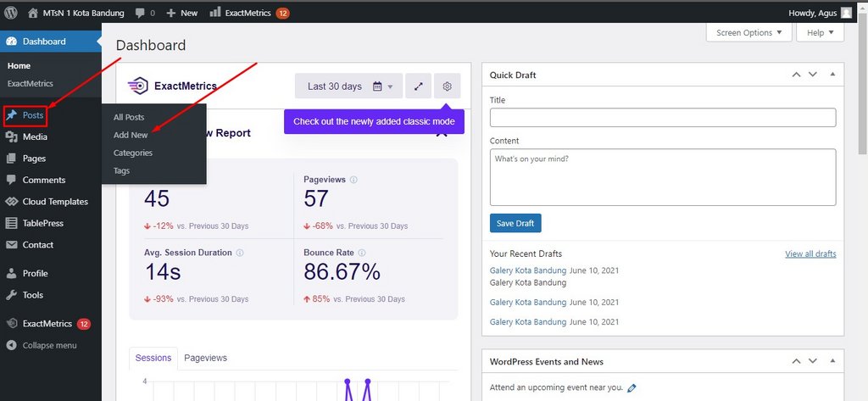Switch to the Pageviews chart tab
The height and width of the screenshot is (401, 868).
[205, 358]
